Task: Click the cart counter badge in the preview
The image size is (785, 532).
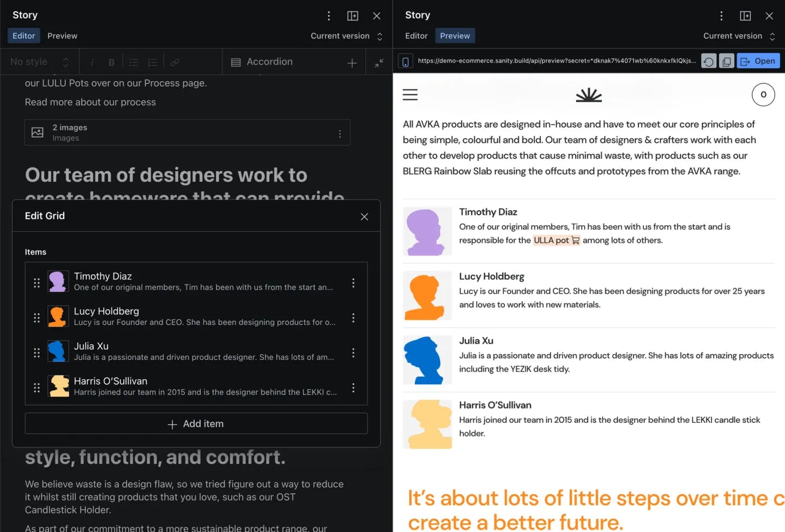Action: (x=763, y=94)
